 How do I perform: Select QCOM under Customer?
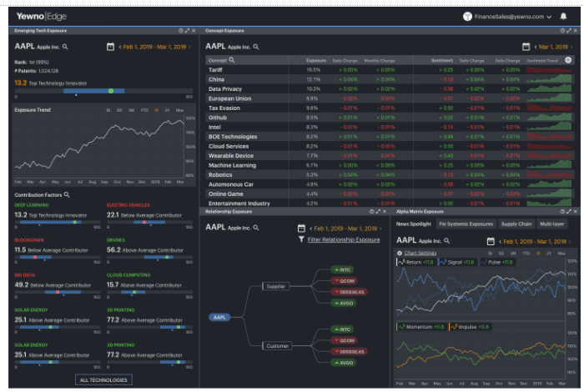click(x=344, y=340)
